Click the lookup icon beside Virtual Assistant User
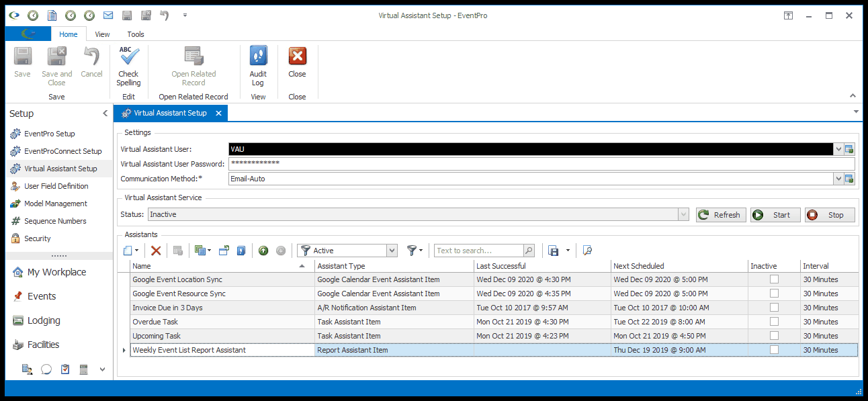 pyautogui.click(x=849, y=149)
